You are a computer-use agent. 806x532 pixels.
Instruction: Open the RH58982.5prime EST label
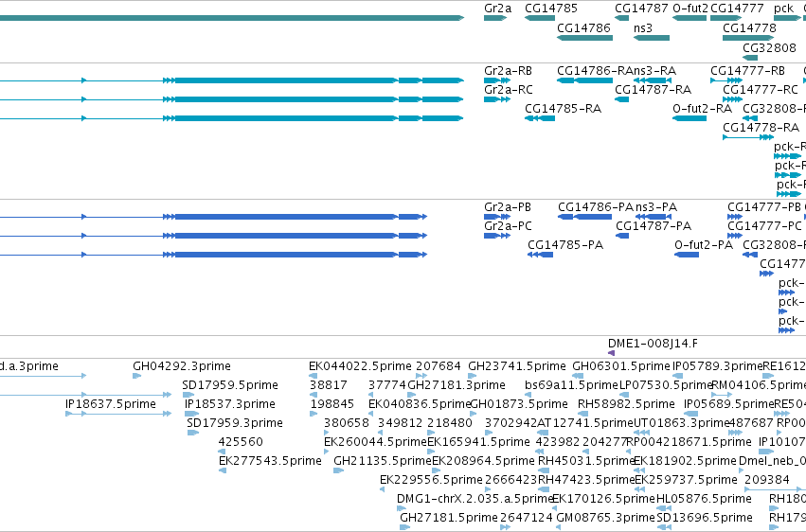tap(626, 404)
